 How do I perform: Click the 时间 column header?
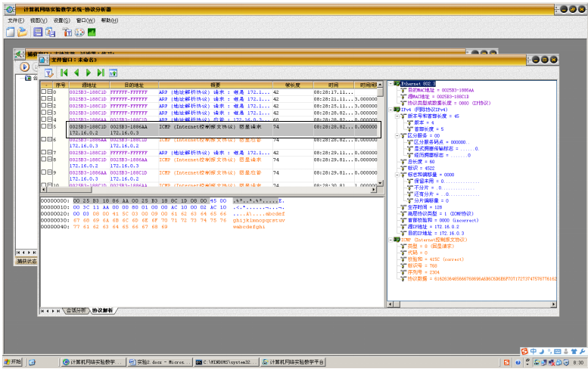click(x=334, y=85)
